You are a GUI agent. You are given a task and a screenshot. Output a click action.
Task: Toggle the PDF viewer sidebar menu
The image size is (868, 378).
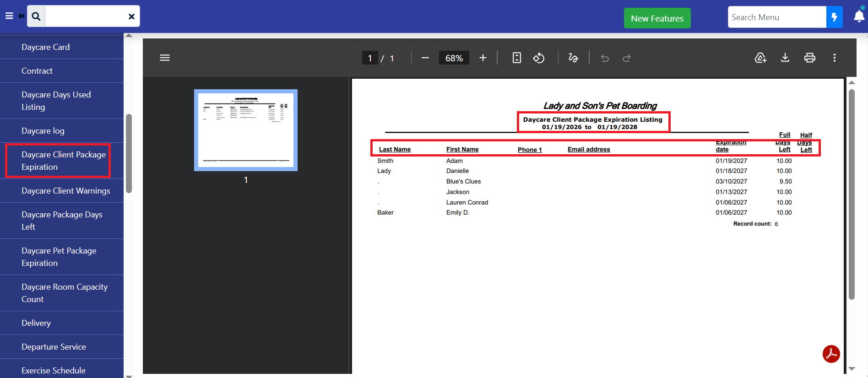[x=165, y=58]
